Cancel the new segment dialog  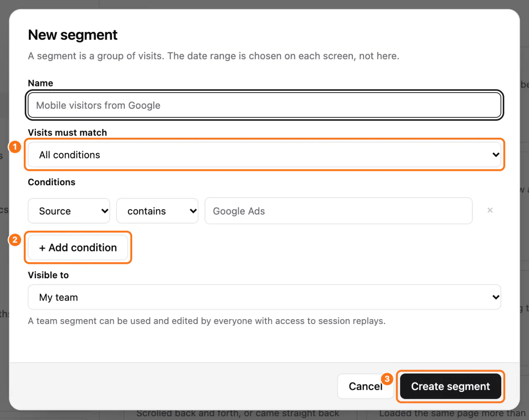[365, 387]
